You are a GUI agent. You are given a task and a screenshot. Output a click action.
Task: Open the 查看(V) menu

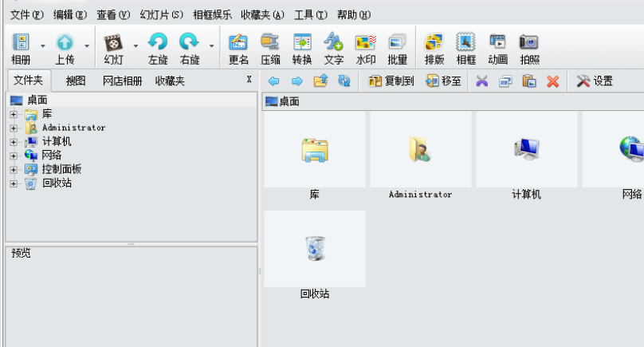coord(113,15)
